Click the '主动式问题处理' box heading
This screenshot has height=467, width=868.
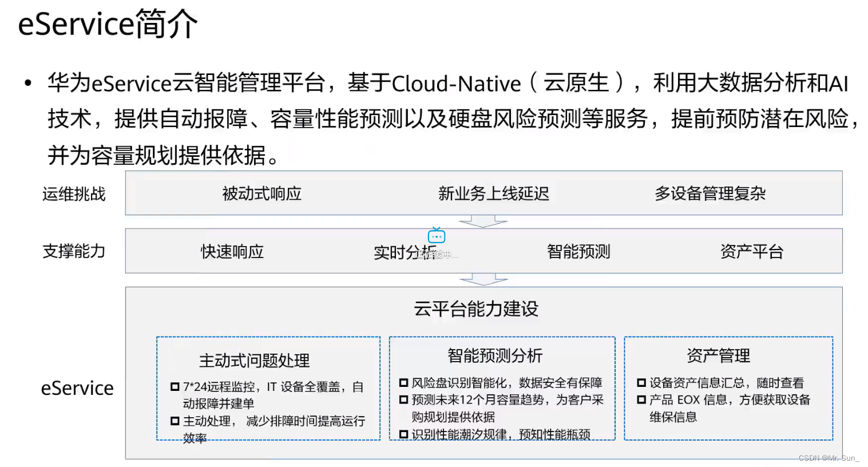255,361
